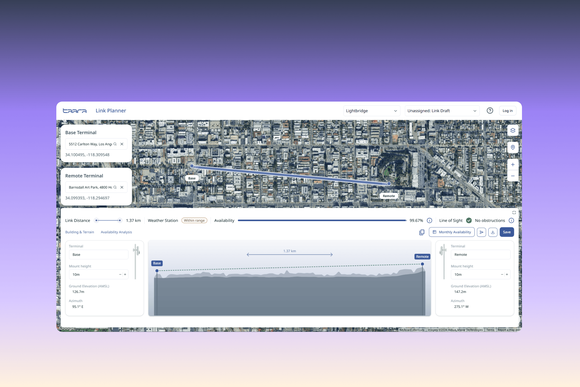This screenshot has width=580, height=387.
Task: Open the Unassigned: Link Draft dropdown
Action: [442, 111]
